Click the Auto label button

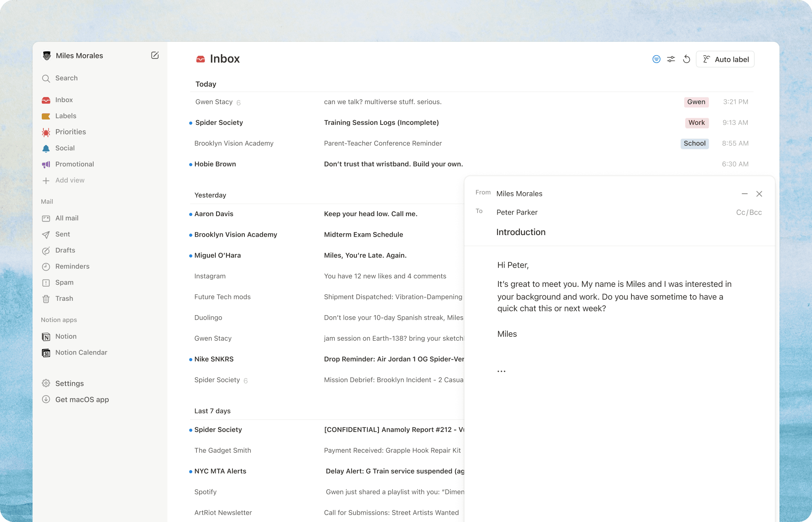click(x=725, y=59)
